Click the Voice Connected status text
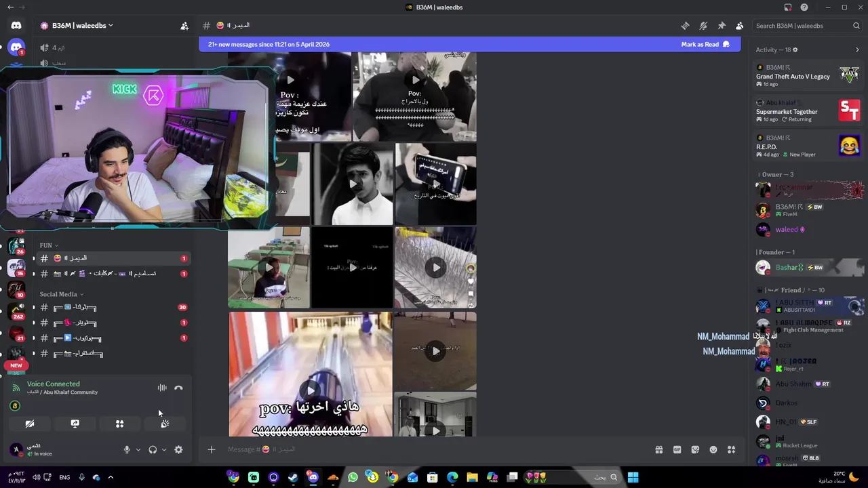 coord(53,384)
